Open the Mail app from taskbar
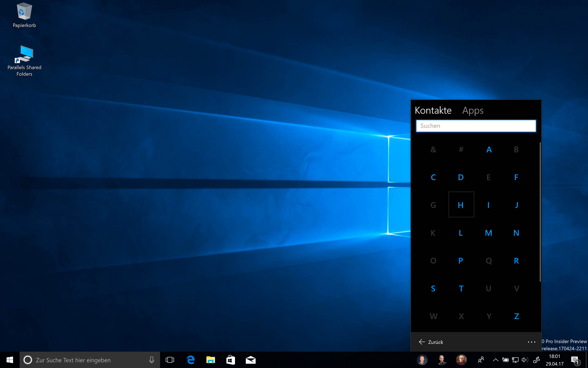Image resolution: width=588 pixels, height=368 pixels. tap(251, 360)
